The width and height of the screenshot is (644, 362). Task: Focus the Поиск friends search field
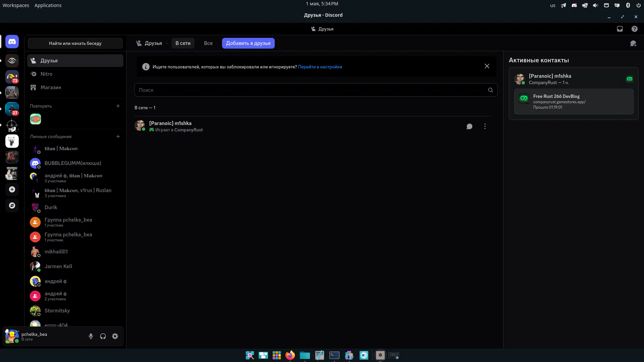pyautogui.click(x=316, y=90)
